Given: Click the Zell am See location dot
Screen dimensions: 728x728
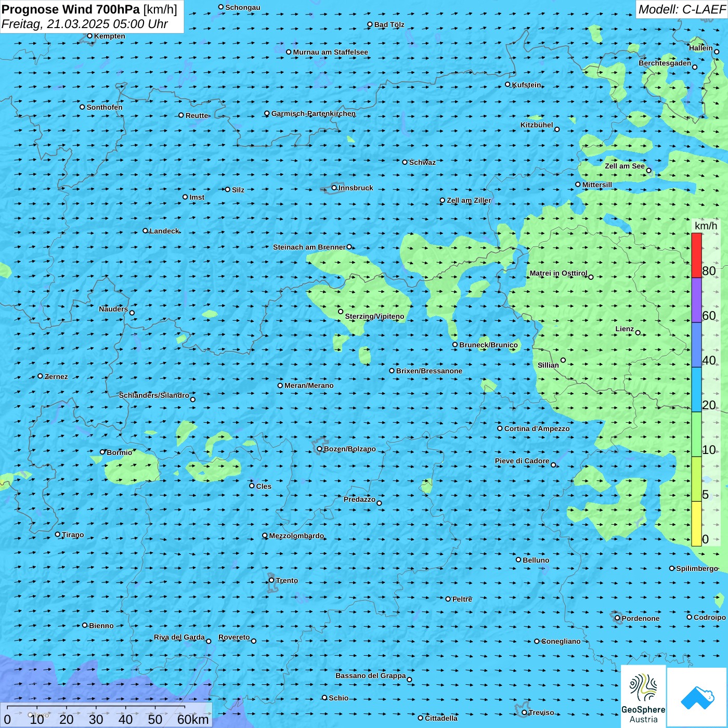Looking at the screenshot, I should (648, 170).
